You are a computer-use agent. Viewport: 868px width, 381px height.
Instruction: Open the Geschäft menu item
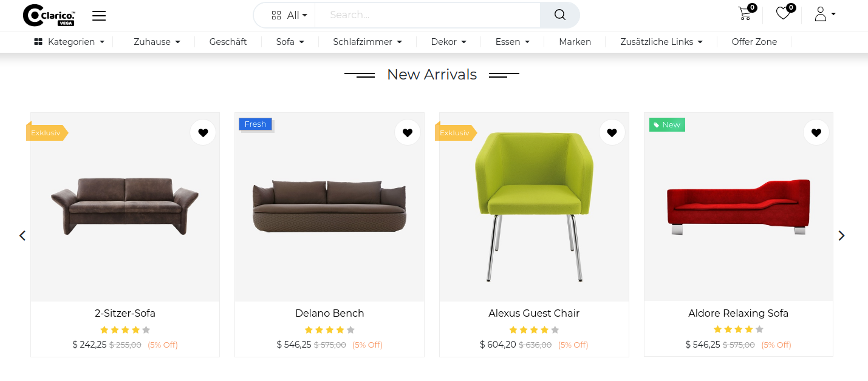228,42
